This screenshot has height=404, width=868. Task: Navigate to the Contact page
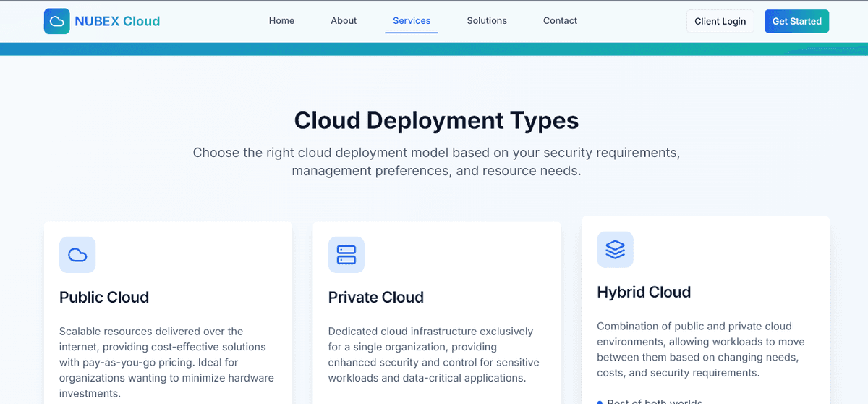pos(560,20)
